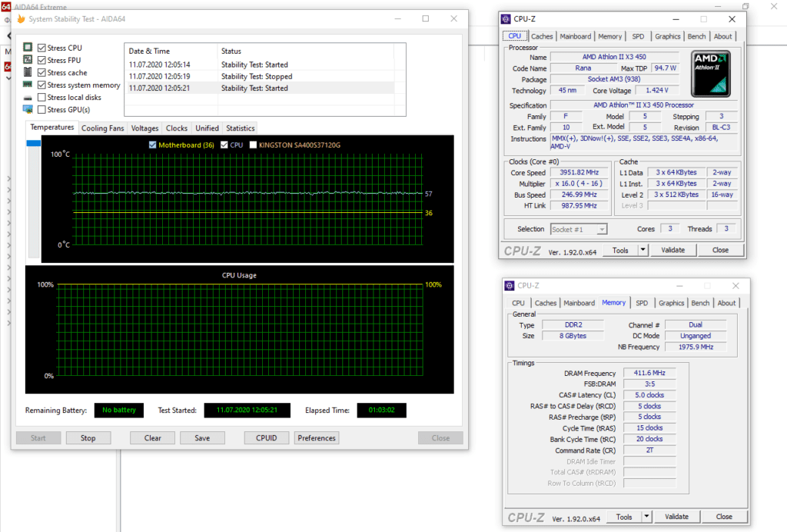787x532 pixels.
Task: Click the Close button in lower CPU-Z window
Action: click(724, 517)
